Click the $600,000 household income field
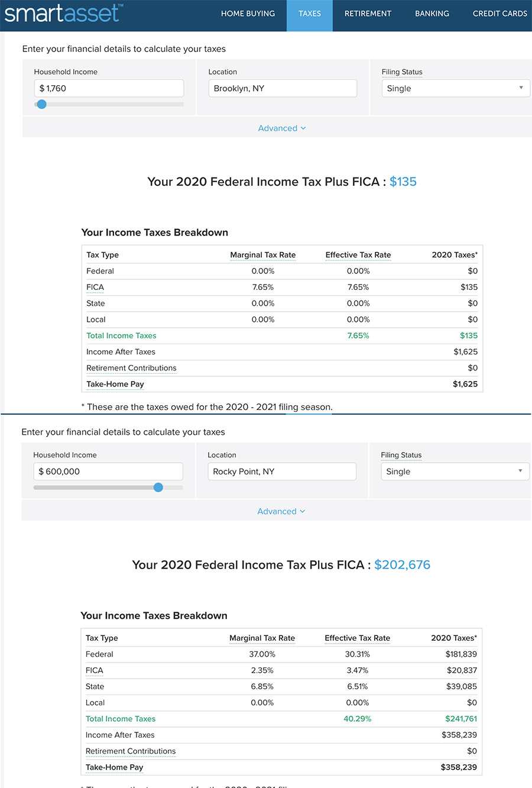This screenshot has width=532, height=788. 108,471
